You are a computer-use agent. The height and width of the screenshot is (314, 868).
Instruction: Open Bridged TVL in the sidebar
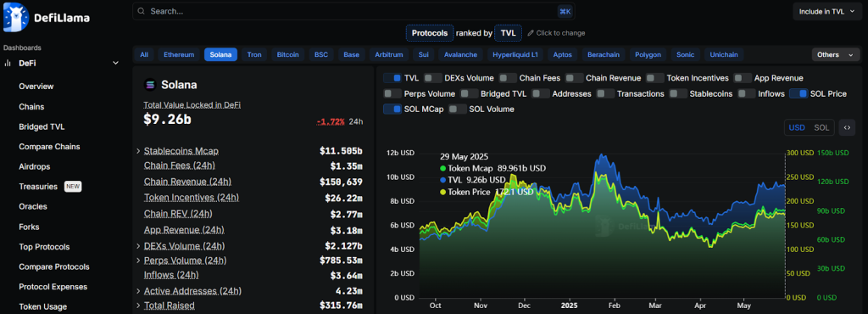pyautogui.click(x=42, y=126)
